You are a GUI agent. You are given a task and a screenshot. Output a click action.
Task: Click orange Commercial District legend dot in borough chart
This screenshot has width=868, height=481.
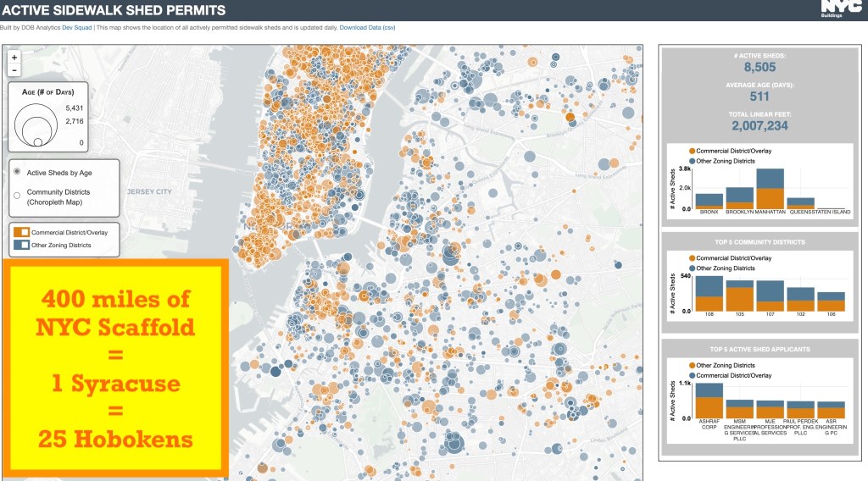[692, 151]
